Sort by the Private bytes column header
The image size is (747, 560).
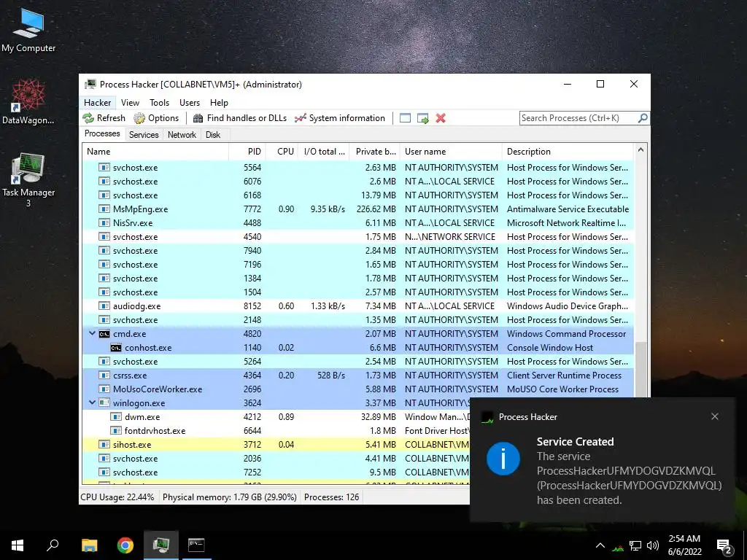375,152
